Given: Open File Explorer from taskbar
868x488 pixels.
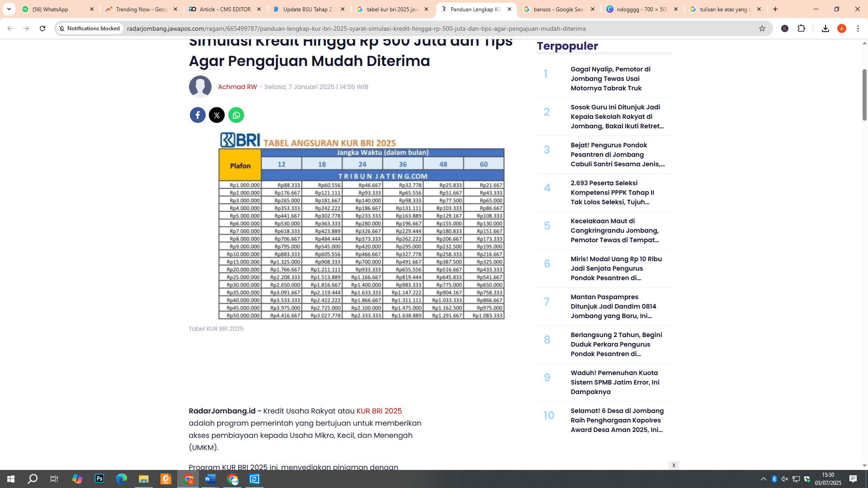Looking at the screenshot, I should 144,479.
